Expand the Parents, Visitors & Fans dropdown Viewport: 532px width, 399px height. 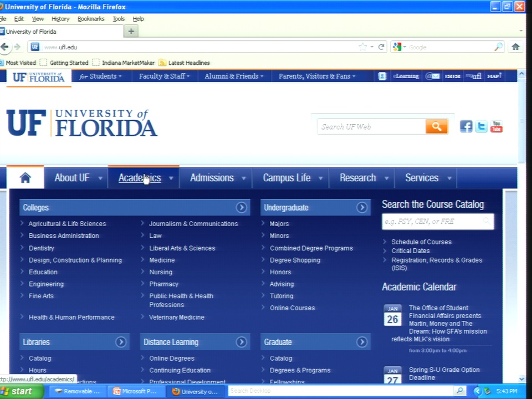(317, 76)
